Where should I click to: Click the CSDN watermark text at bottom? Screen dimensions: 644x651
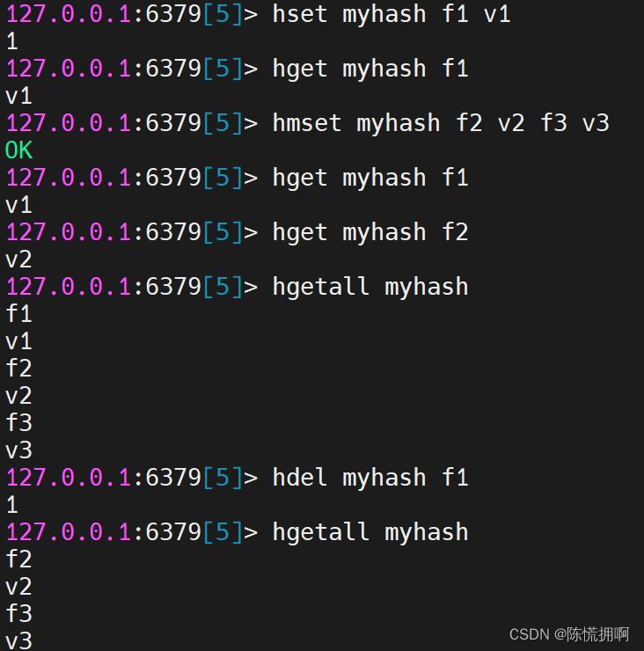pyautogui.click(x=569, y=633)
